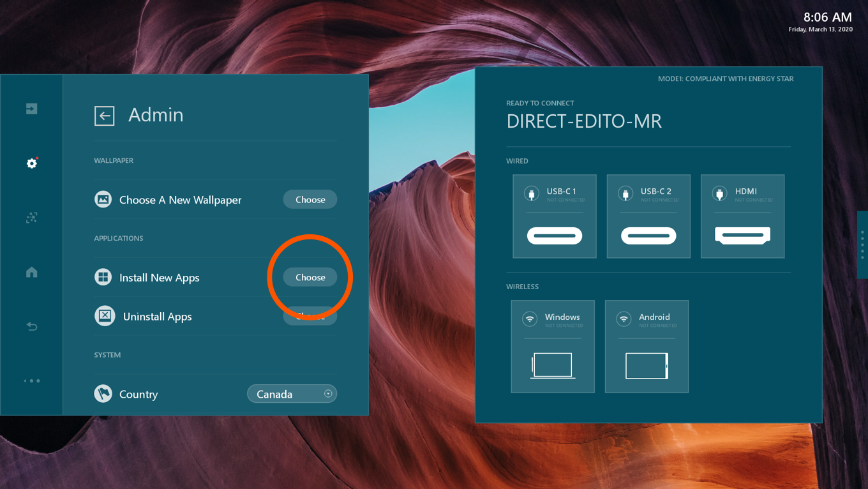
Task: Click the Install New Apps grid icon
Action: (103, 277)
